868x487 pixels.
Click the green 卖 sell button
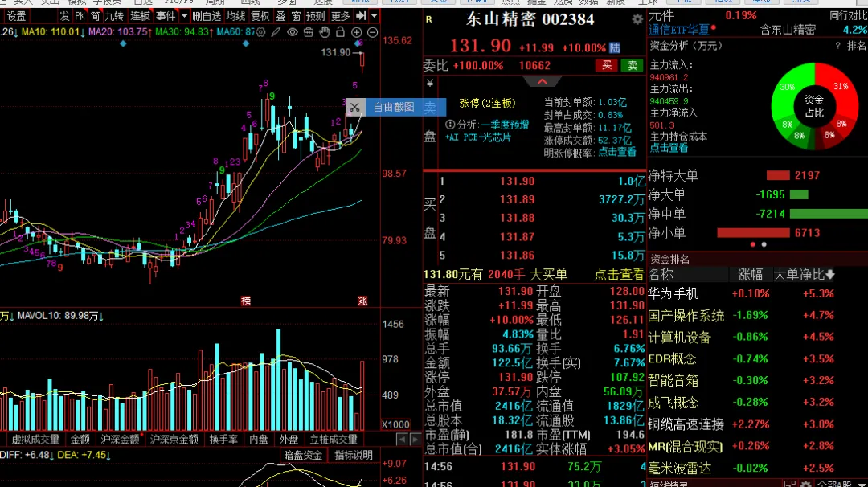tap(633, 65)
